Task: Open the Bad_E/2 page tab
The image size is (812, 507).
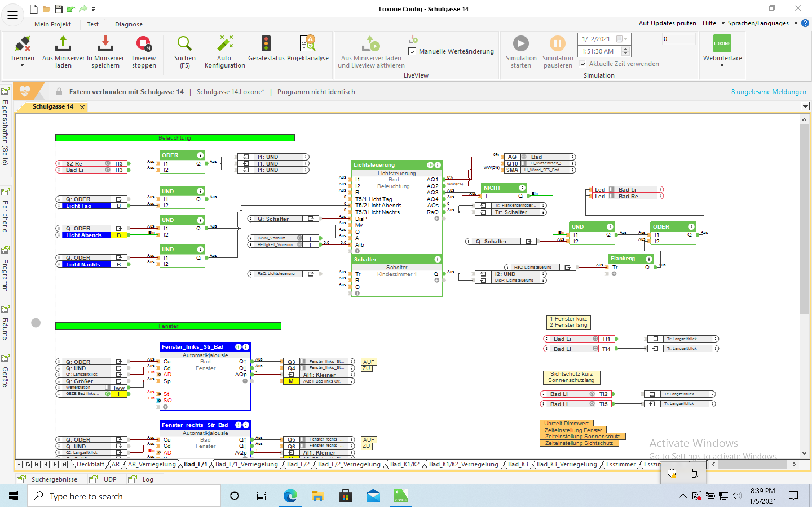Action: pos(298,464)
